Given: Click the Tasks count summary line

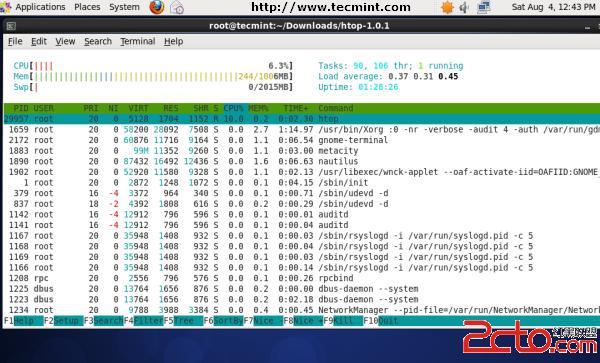Looking at the screenshot, I should [x=391, y=66].
